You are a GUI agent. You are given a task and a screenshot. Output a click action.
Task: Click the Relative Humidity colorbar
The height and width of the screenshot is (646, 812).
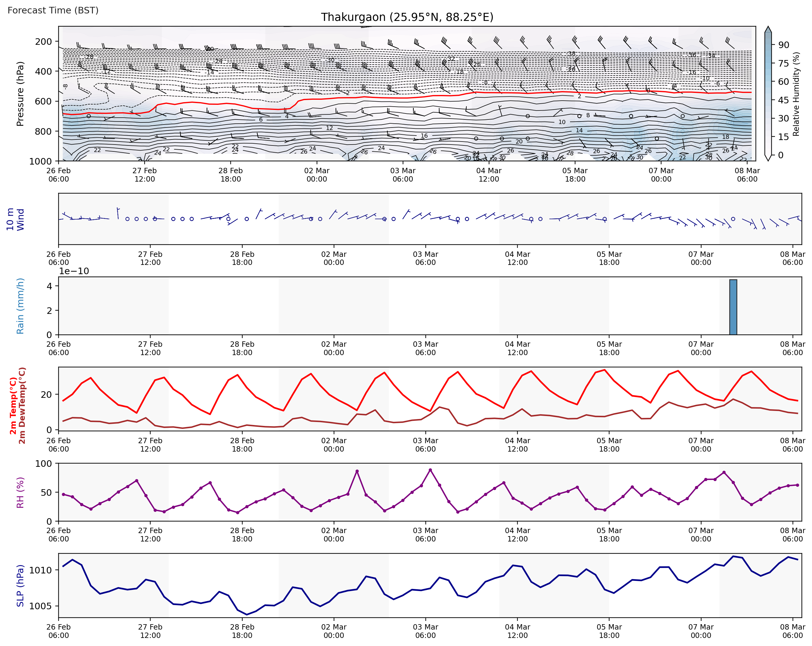pos(768,94)
